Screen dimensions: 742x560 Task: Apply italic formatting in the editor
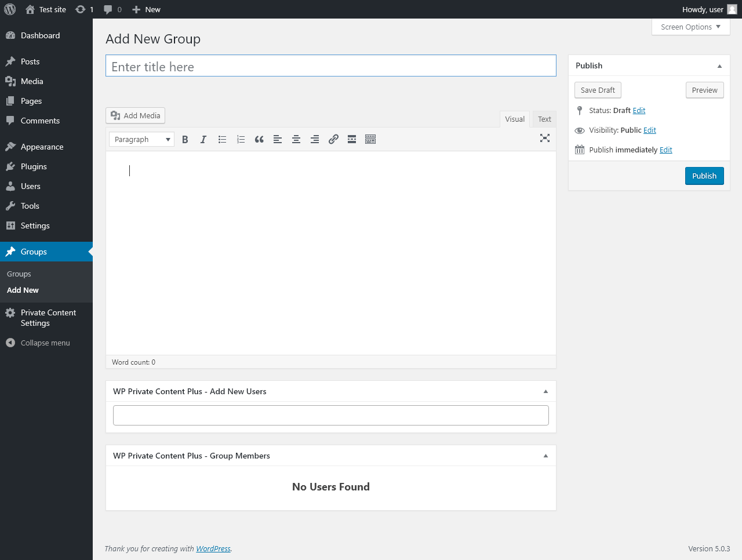[x=203, y=139]
